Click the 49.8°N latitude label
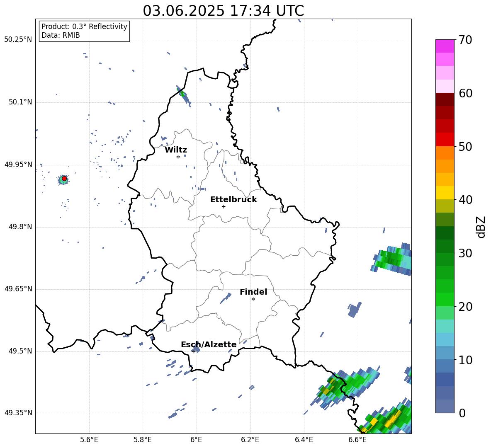The width and height of the screenshot is (491, 448). point(20,227)
